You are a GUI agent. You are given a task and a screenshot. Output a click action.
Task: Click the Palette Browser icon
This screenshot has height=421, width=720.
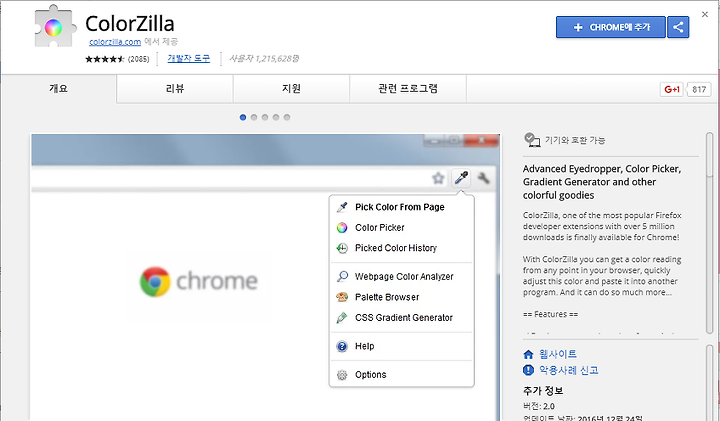click(342, 297)
